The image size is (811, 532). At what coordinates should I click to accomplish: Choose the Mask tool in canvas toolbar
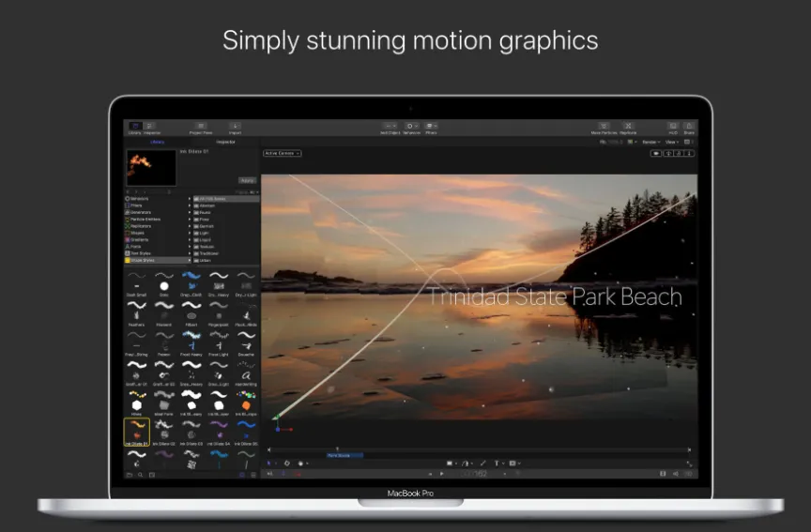pos(513,464)
